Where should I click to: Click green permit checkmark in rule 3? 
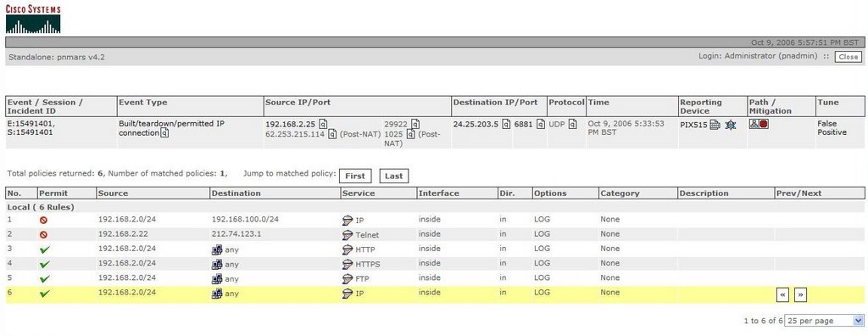click(45, 249)
